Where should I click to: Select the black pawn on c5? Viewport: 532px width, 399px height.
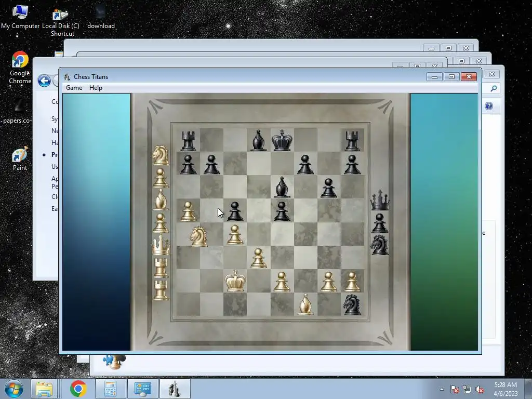235,211
